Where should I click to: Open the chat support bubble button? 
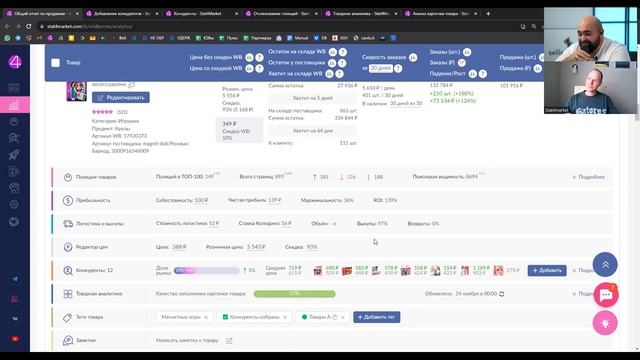pos(606,294)
